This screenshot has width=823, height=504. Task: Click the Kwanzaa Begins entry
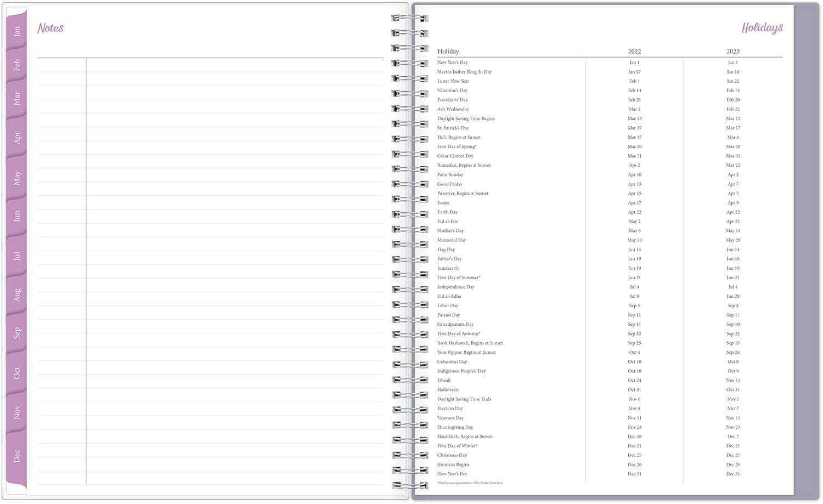tap(453, 465)
